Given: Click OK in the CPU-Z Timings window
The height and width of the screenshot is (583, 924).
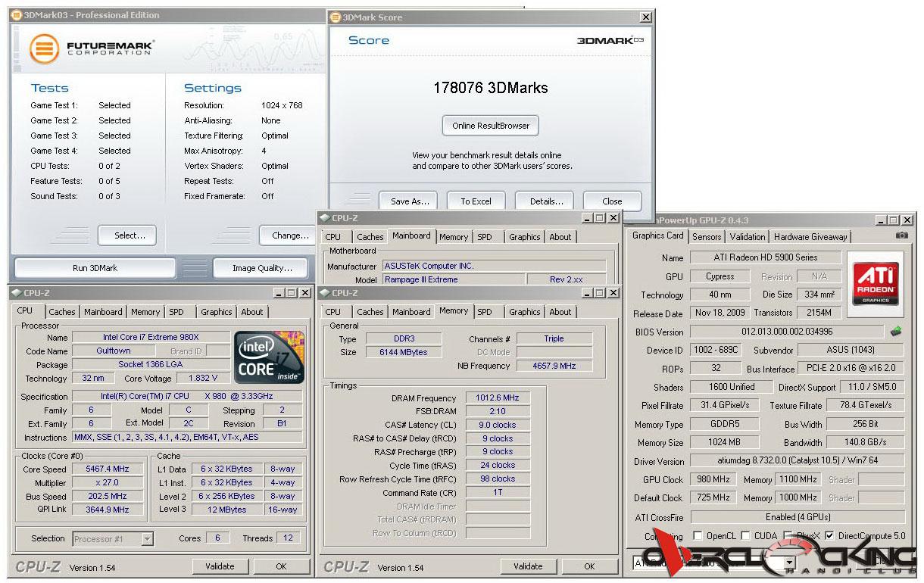Looking at the screenshot, I should [x=589, y=566].
